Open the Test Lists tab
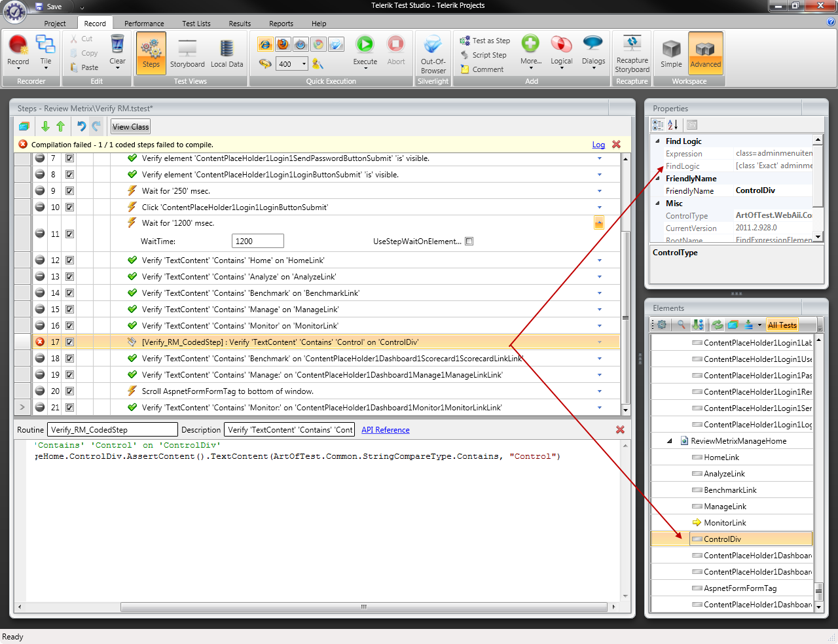The width and height of the screenshot is (838, 644). pyautogui.click(x=196, y=24)
